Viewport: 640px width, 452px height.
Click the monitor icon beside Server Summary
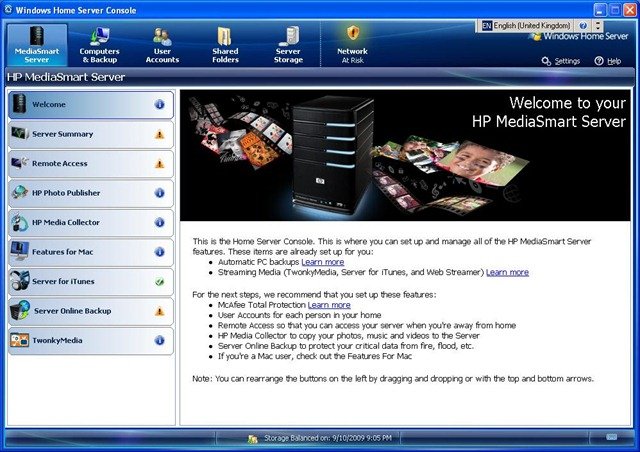point(20,133)
